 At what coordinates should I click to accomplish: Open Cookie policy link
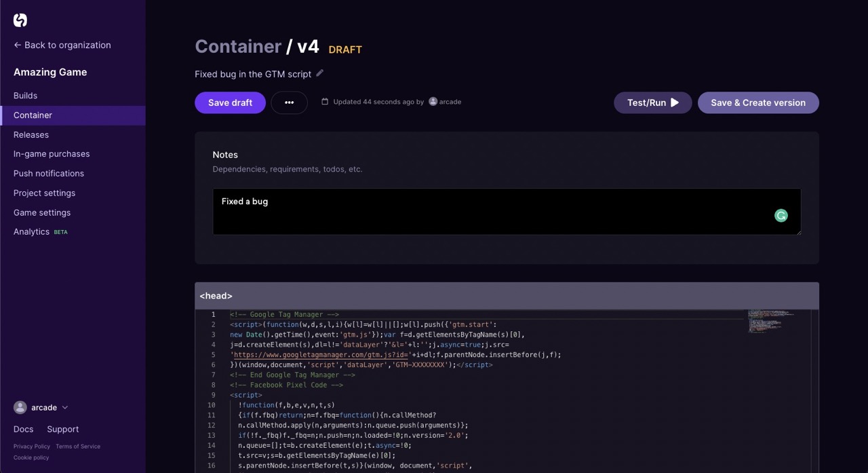point(31,457)
